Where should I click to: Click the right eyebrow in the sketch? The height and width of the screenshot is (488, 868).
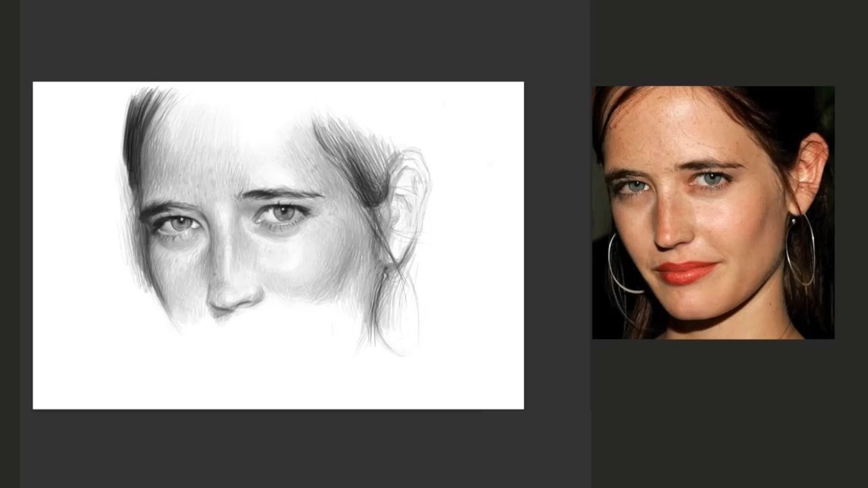tap(281, 195)
